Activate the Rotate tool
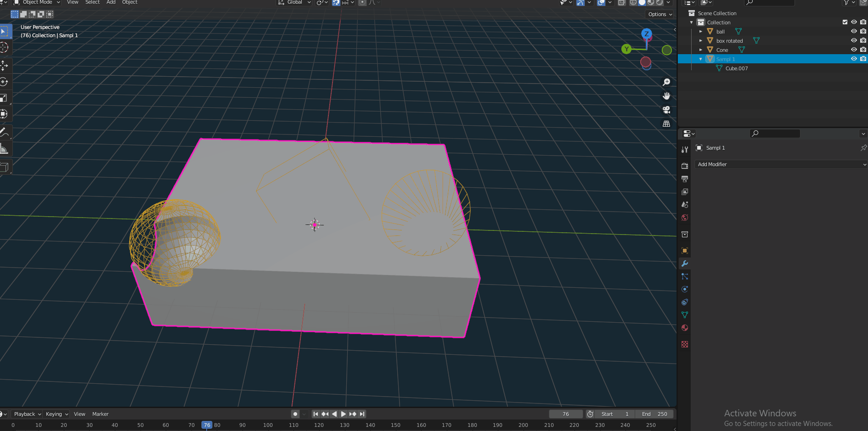Screen dimensions: 868x431 tap(5, 82)
